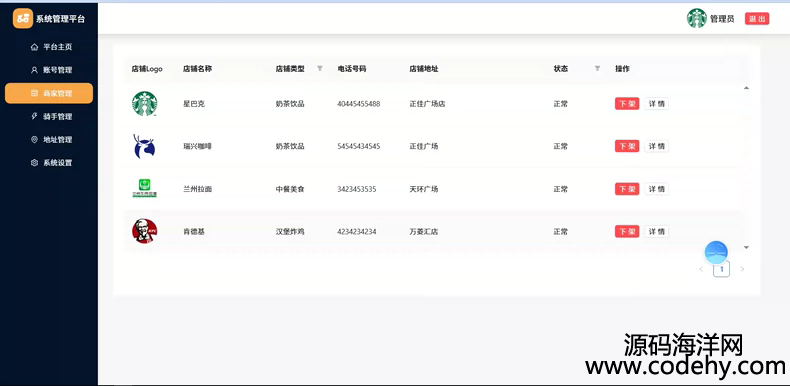The image size is (790, 386).
Task: Click the table scrollbar down arrow
Action: (x=746, y=247)
